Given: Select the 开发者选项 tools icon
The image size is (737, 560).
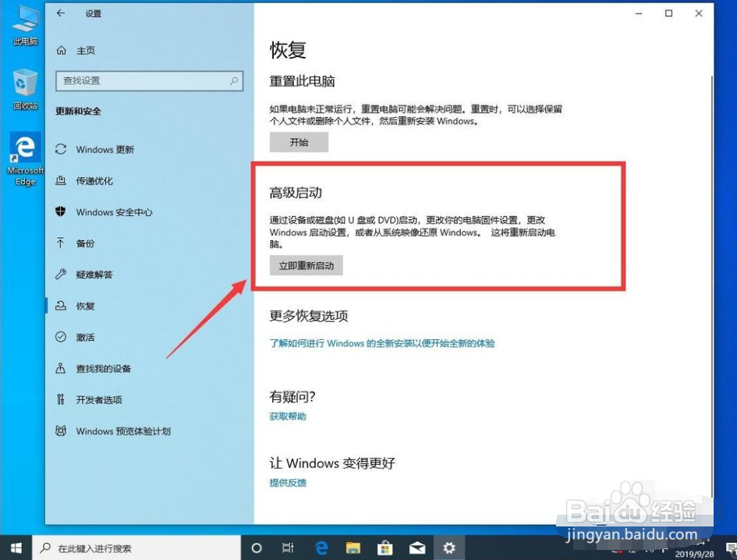Looking at the screenshot, I should pyautogui.click(x=61, y=399).
